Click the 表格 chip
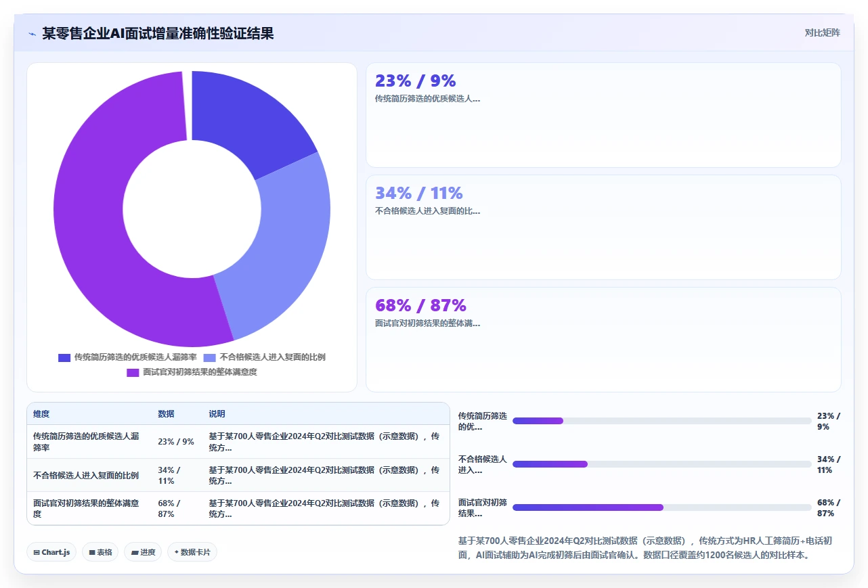 100,552
